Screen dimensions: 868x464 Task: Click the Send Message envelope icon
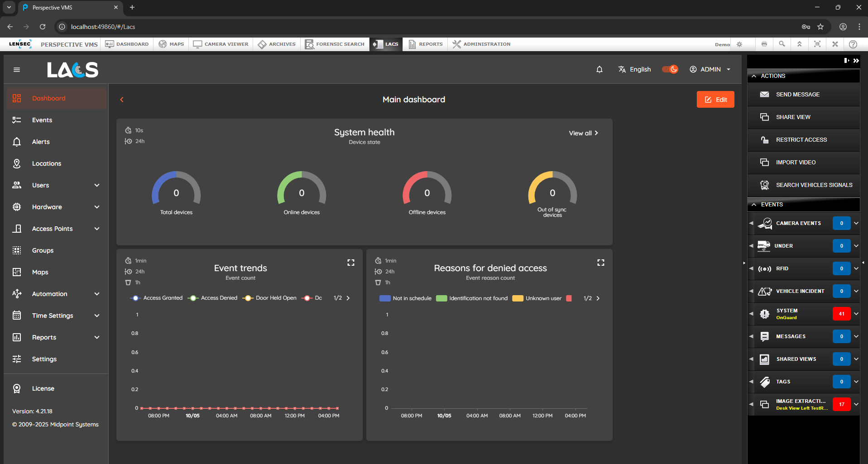[x=764, y=95]
